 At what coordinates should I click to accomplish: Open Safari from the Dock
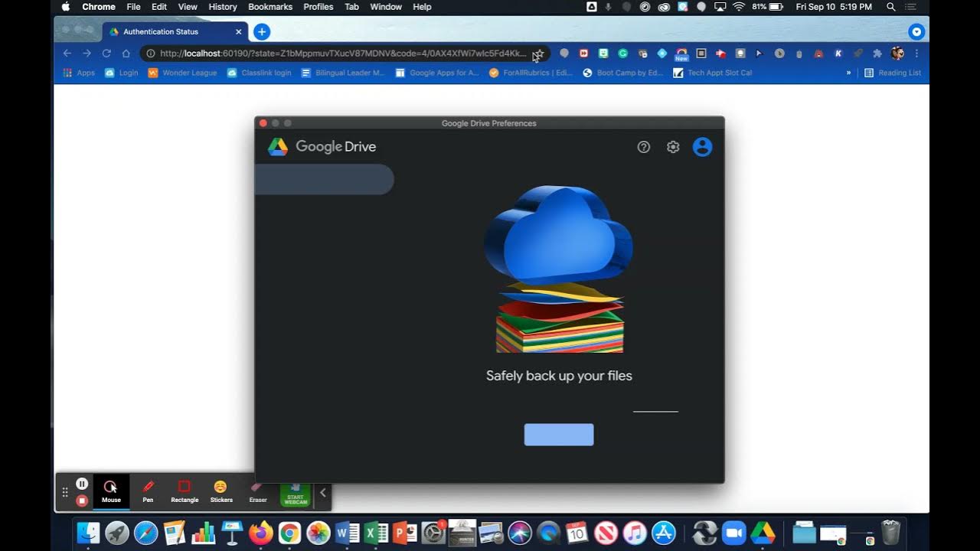click(146, 533)
